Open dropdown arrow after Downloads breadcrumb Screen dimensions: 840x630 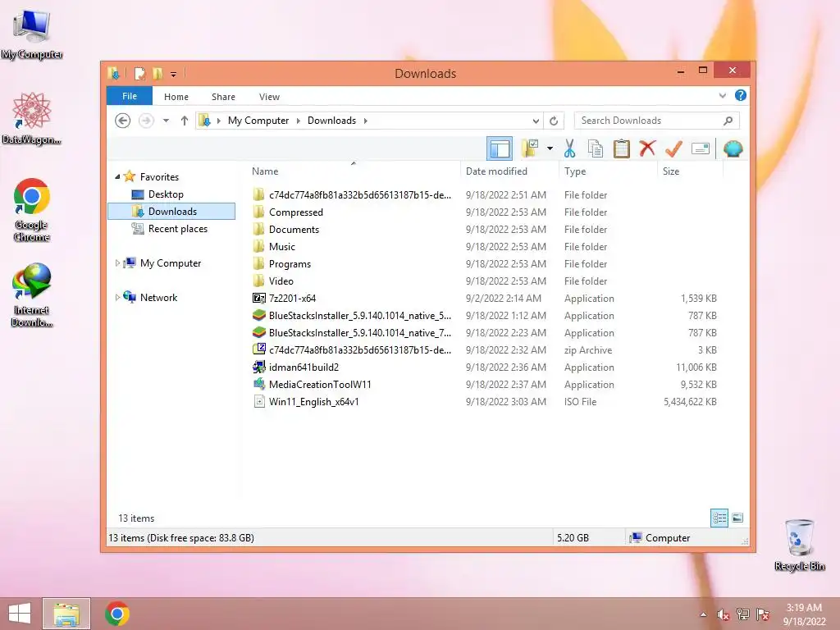point(365,121)
